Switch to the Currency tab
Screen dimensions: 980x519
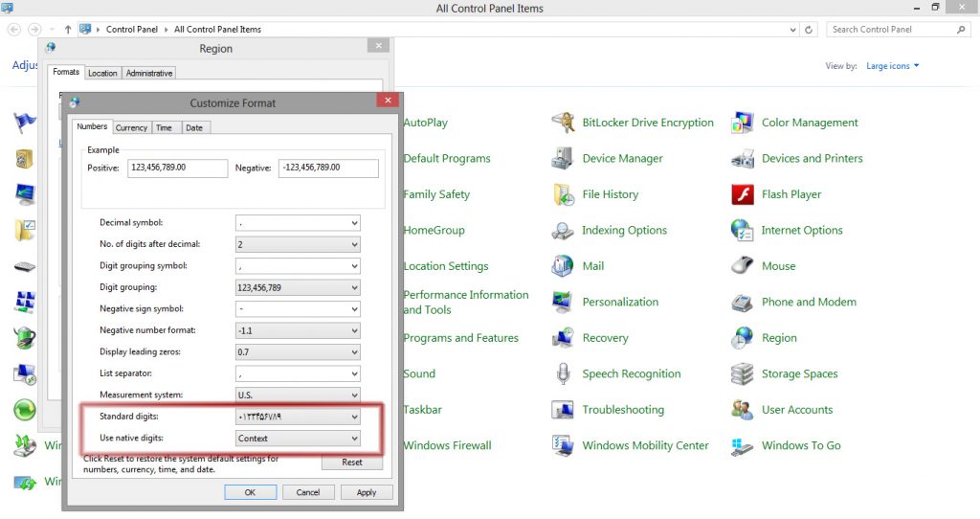click(131, 127)
